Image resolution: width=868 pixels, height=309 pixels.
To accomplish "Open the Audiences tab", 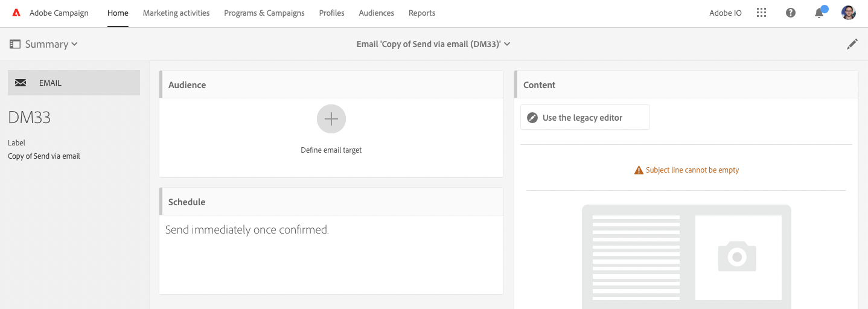I will tap(377, 13).
